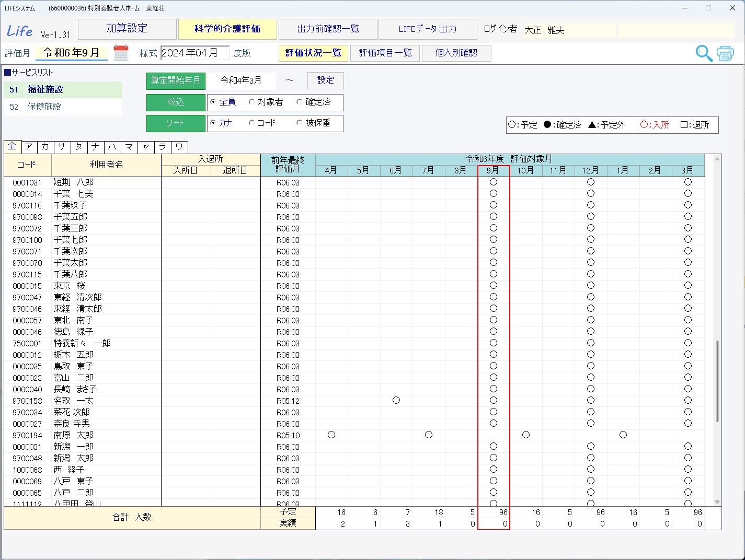Click the 入所日 column header
This screenshot has width=745, height=560.
[x=186, y=171]
